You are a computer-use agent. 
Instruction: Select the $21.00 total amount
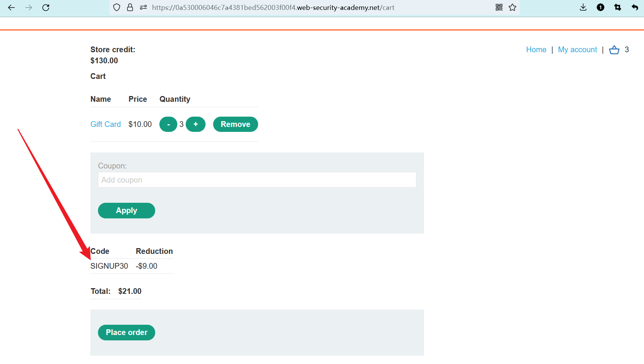pyautogui.click(x=130, y=291)
